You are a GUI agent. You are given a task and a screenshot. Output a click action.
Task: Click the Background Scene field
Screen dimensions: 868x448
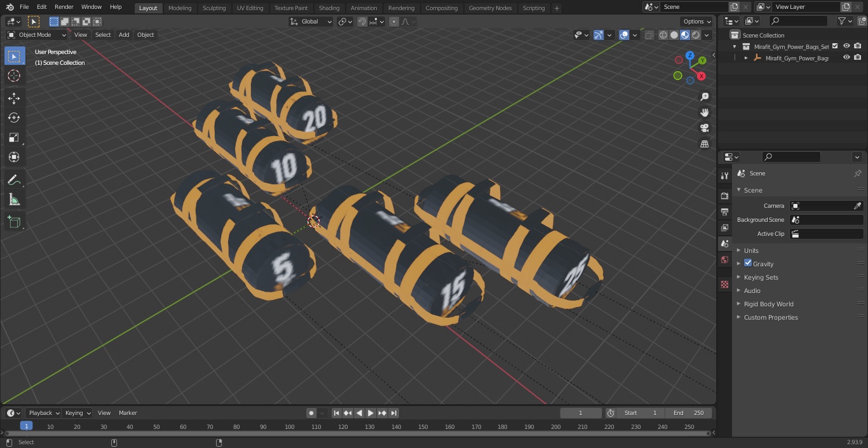826,220
